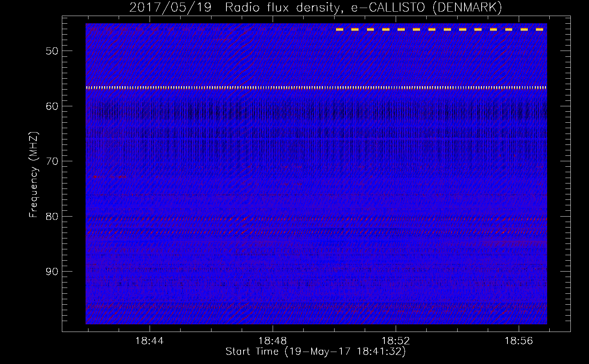The image size is (589, 364).
Task: Click the 18:52 time tick label
Action: 396,341
